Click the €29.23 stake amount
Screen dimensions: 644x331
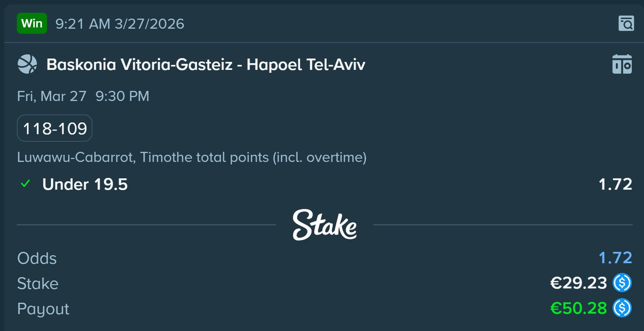point(579,283)
